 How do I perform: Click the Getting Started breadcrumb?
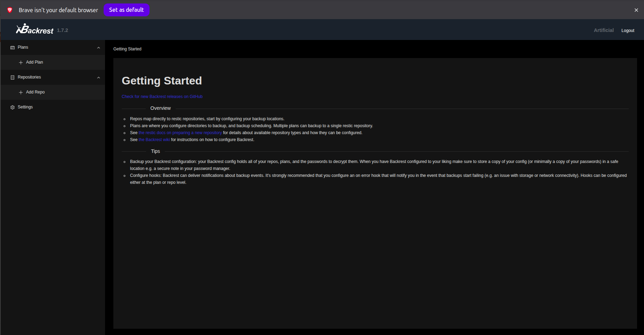127,49
